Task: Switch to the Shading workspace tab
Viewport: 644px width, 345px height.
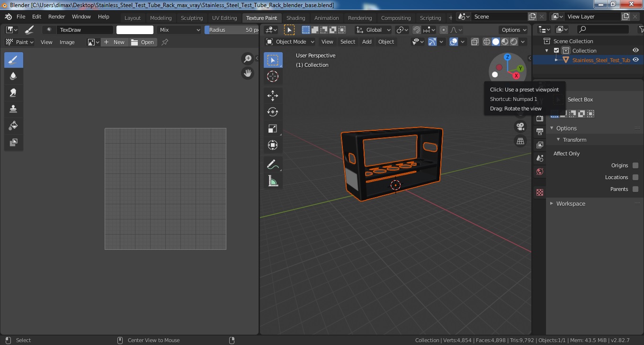Action: (x=295, y=18)
